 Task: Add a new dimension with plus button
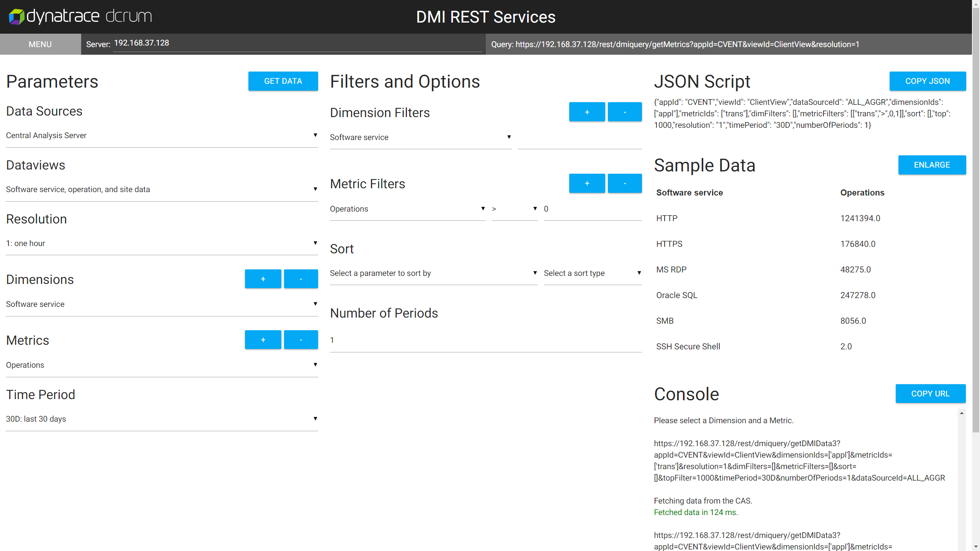coord(263,279)
